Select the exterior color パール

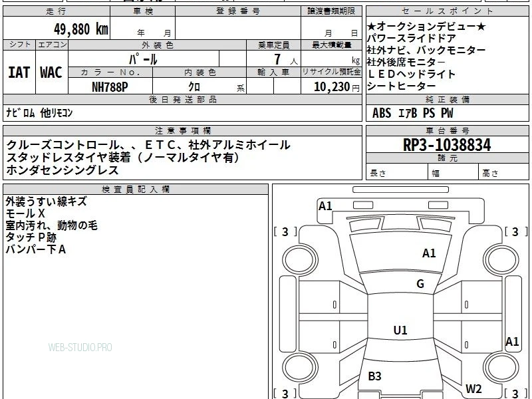143,59
